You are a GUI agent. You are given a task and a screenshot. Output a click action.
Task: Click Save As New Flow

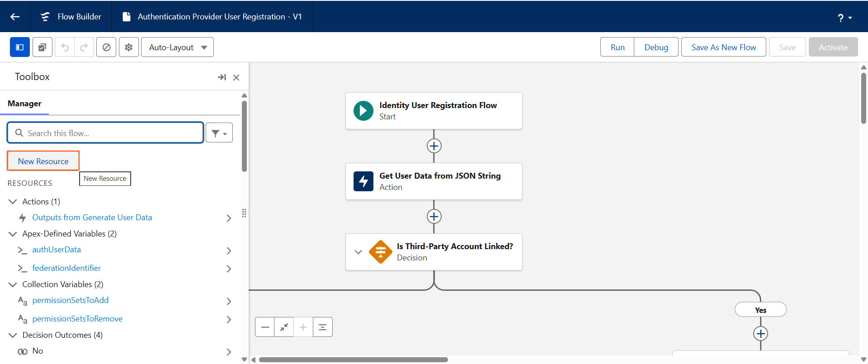[x=723, y=47]
